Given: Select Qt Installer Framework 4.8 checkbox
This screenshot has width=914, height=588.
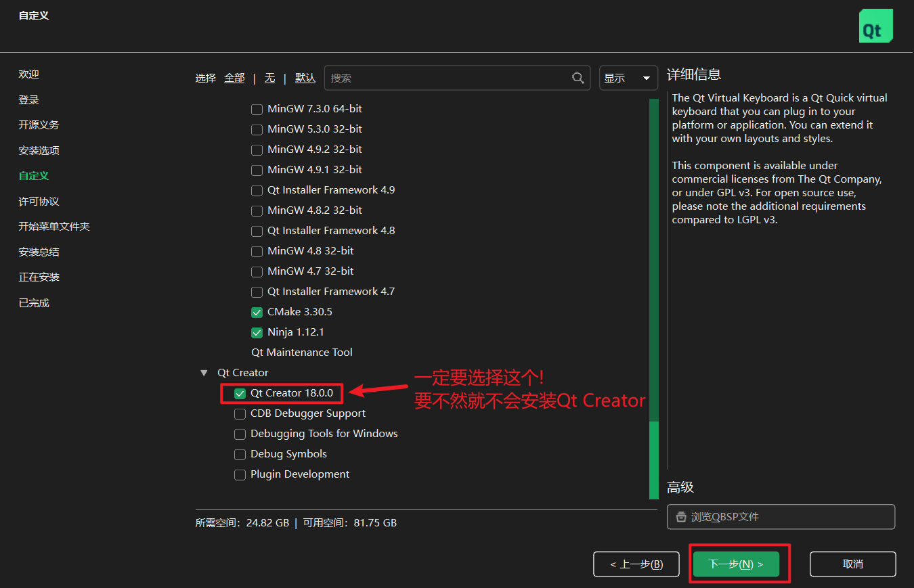Looking at the screenshot, I should pyautogui.click(x=257, y=231).
